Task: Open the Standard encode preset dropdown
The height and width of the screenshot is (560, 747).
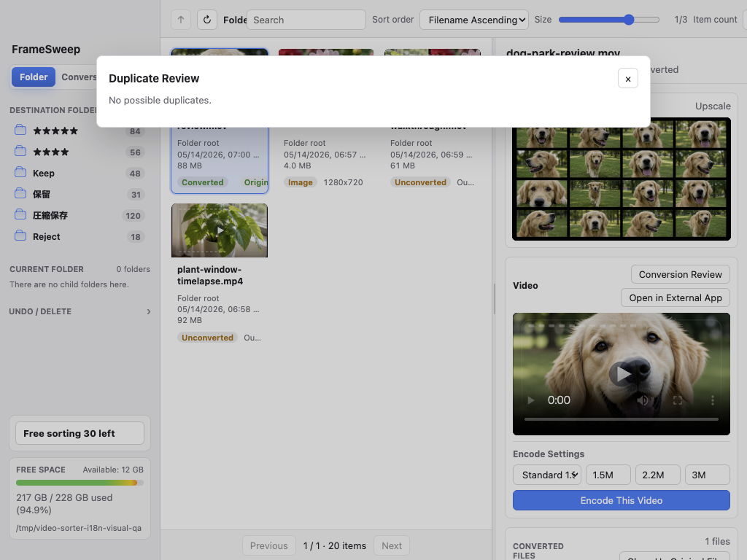Action: pyautogui.click(x=547, y=475)
